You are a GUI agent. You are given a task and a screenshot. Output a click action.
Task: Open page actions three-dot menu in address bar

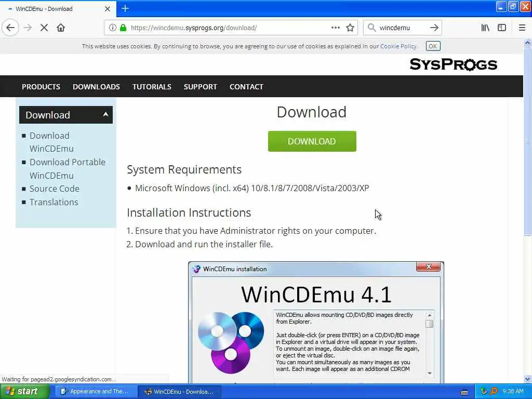[335, 28]
